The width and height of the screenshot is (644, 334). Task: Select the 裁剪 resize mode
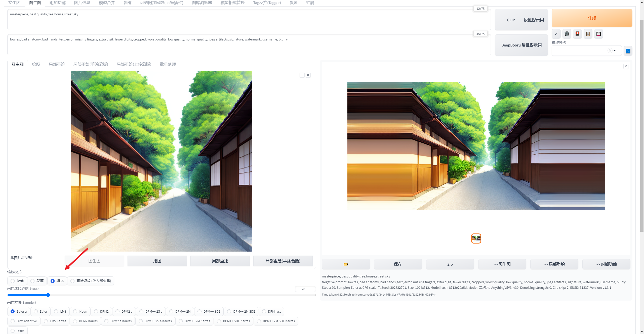point(32,281)
